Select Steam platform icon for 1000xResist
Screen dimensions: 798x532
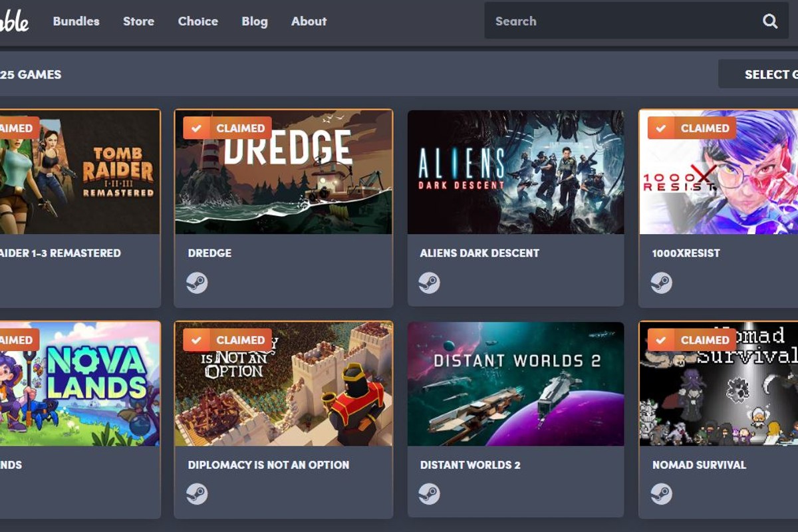[x=661, y=283]
